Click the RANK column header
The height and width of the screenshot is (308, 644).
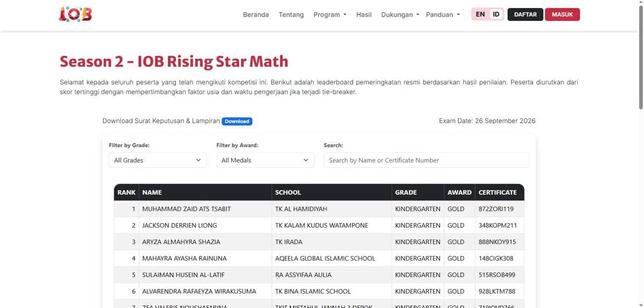[x=127, y=192]
